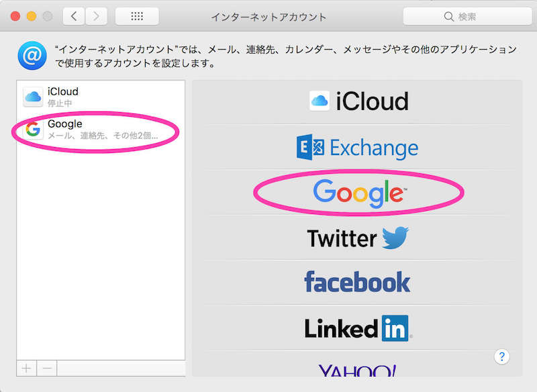The width and height of the screenshot is (537, 392).
Task: Click the '停止中' status text under iCloud
Action: (x=60, y=103)
